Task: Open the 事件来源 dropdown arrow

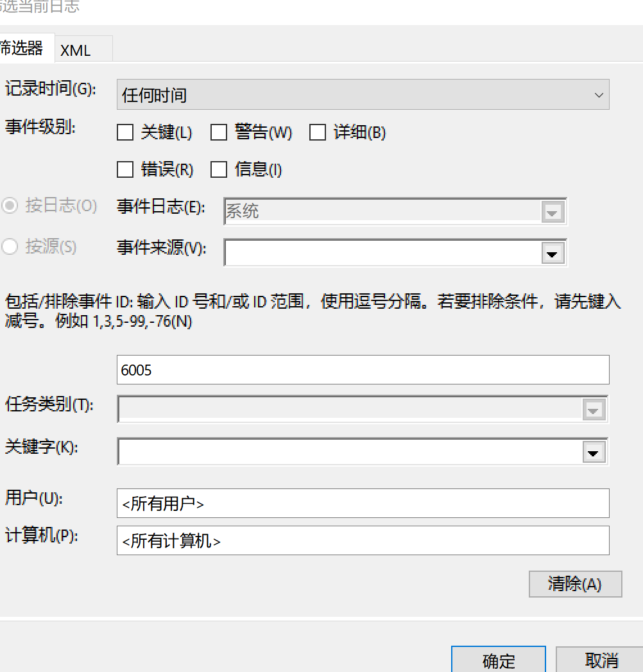Action: 552,253
